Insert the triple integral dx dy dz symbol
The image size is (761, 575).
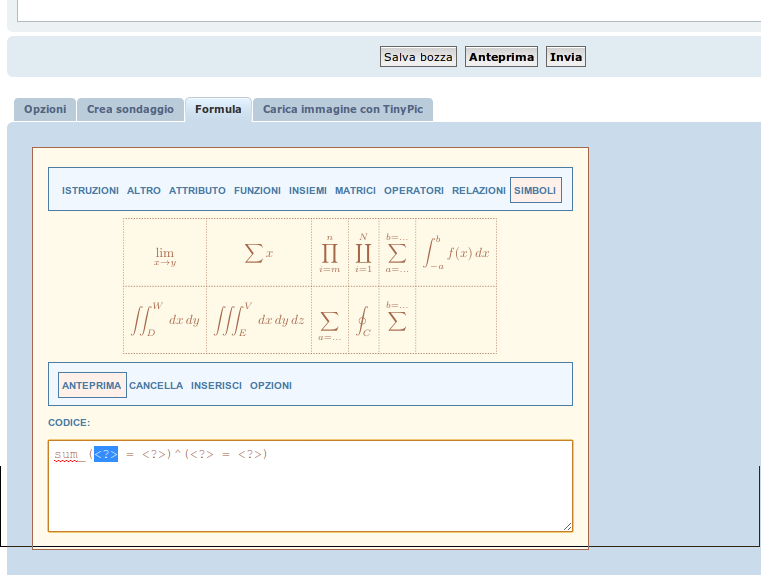(x=258, y=320)
